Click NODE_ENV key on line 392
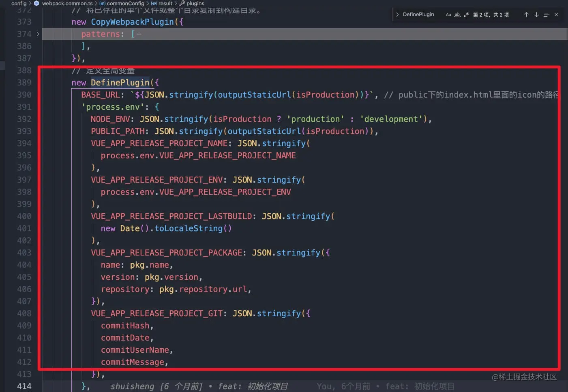This screenshot has height=392, width=568. point(110,119)
